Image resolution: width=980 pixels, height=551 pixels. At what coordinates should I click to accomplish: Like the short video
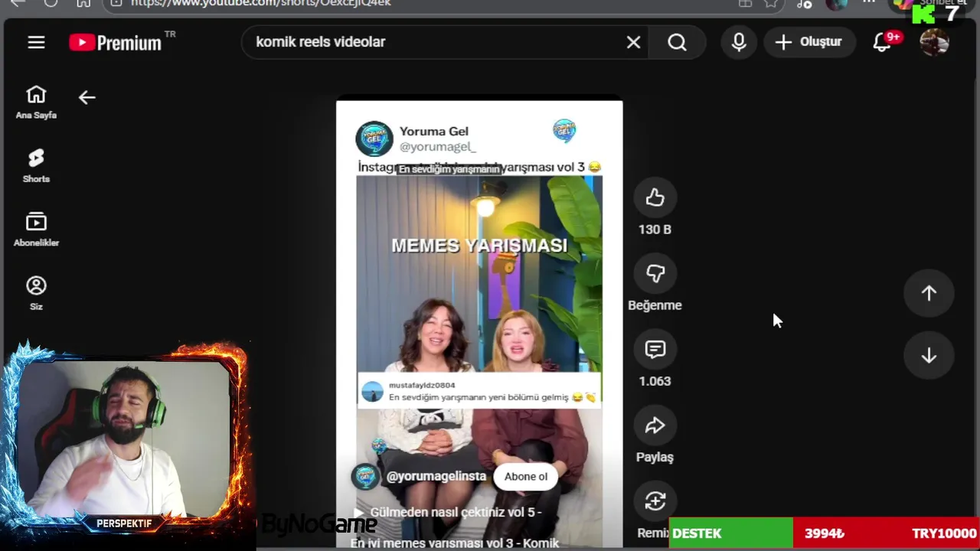[655, 198]
